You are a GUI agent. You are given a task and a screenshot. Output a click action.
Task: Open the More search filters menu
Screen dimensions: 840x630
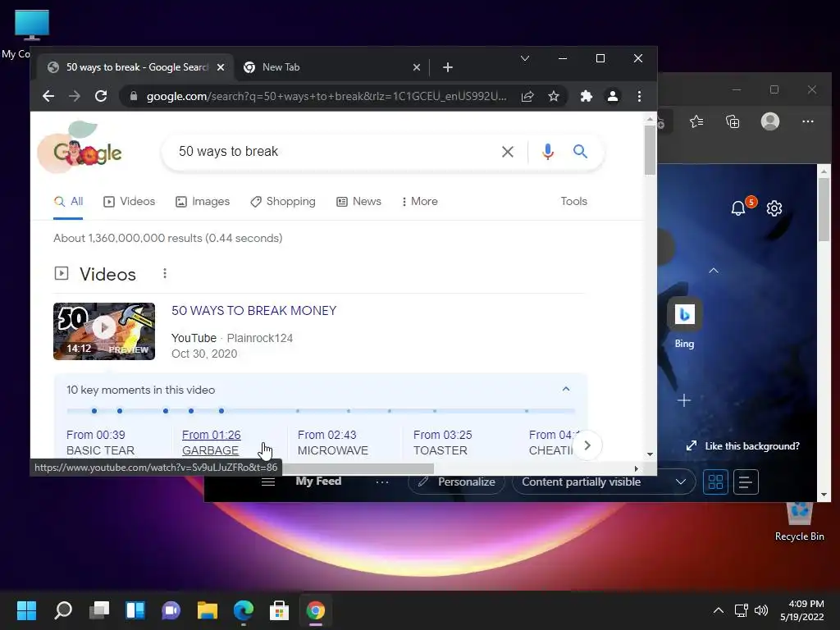tap(419, 202)
